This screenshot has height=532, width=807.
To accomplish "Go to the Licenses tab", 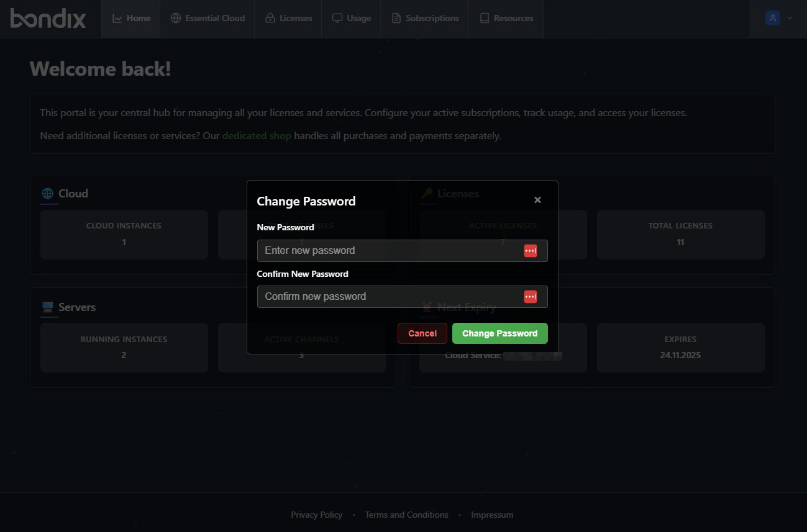I will (x=288, y=19).
